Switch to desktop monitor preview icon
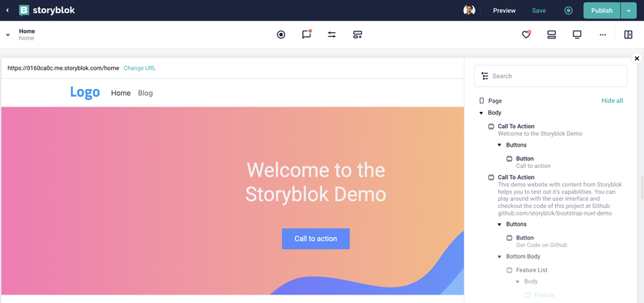The width and height of the screenshot is (644, 303). 577,35
